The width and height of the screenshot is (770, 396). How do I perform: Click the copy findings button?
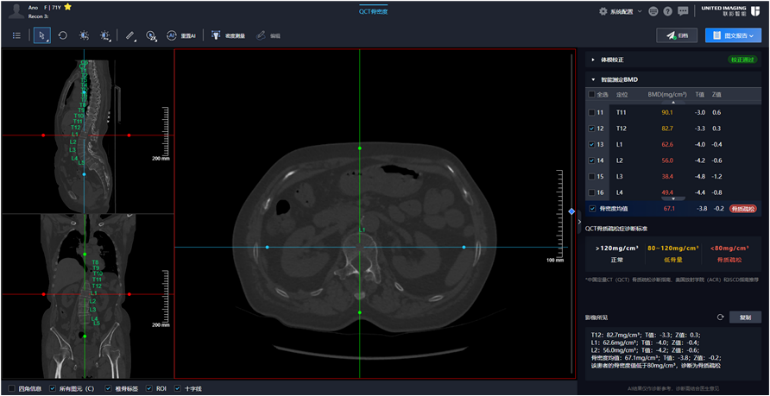tap(745, 317)
